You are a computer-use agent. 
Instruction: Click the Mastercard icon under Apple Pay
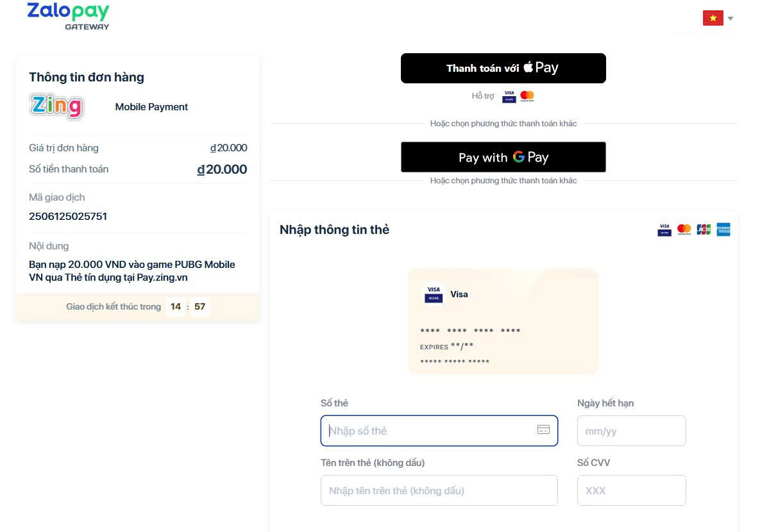coord(527,96)
